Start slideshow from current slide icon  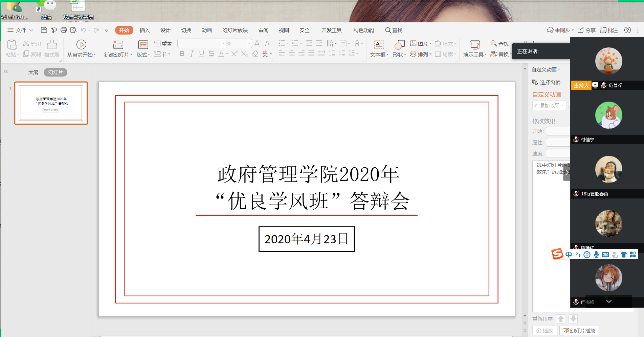click(x=81, y=44)
